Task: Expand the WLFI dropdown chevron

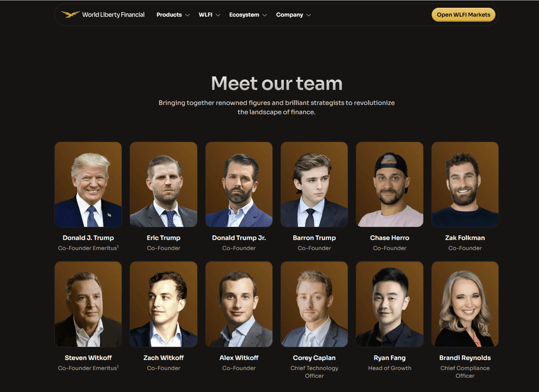Action: tap(218, 15)
